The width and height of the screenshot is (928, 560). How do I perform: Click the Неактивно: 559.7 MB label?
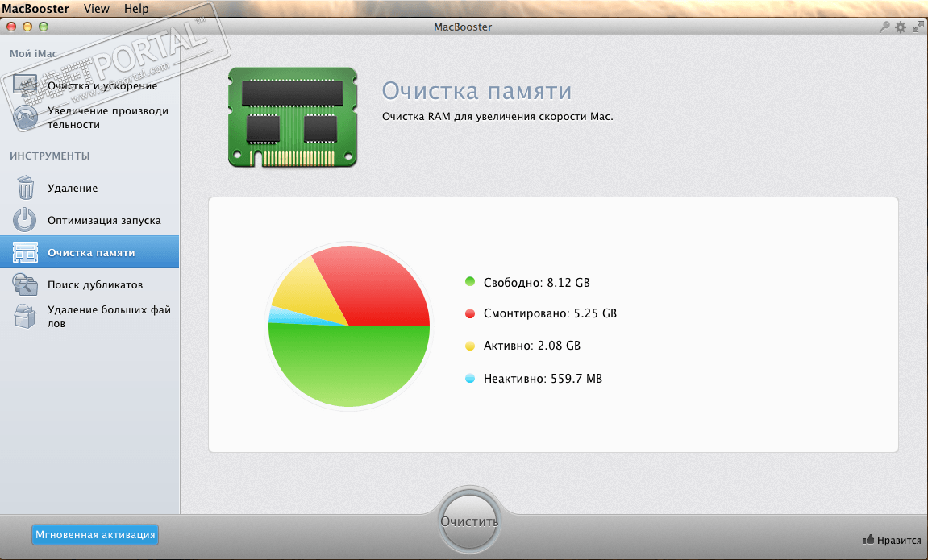543,379
